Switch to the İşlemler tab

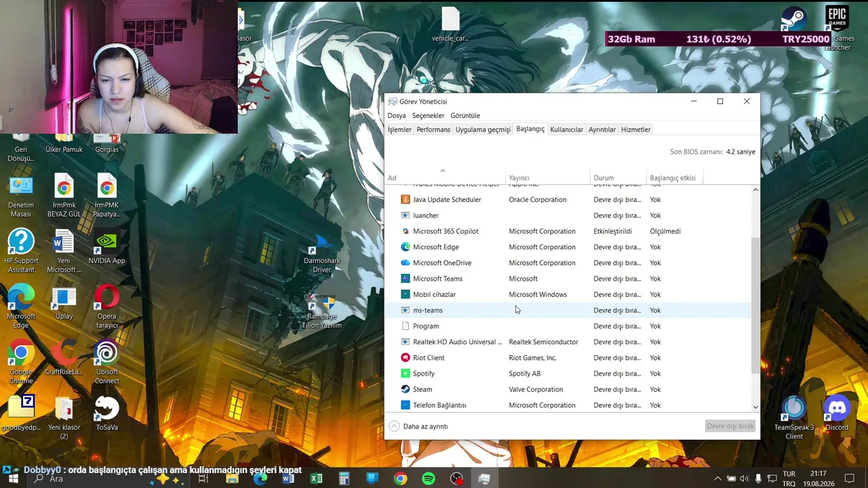[399, 129]
